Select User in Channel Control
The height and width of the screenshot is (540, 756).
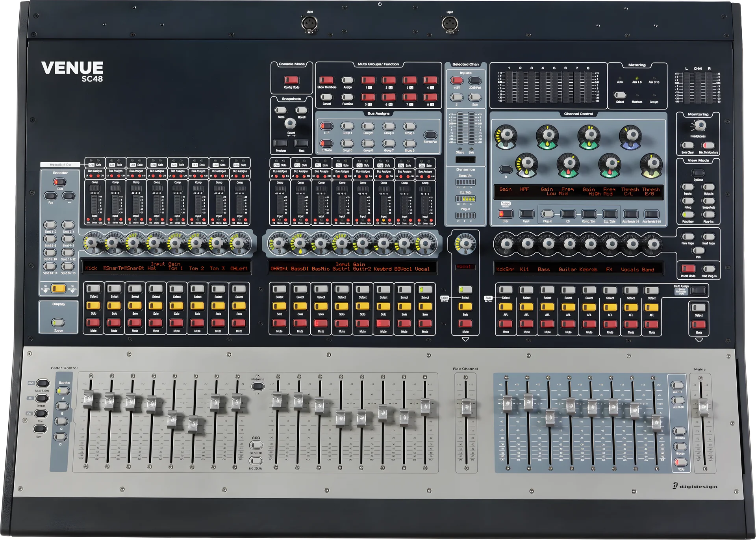click(x=506, y=214)
